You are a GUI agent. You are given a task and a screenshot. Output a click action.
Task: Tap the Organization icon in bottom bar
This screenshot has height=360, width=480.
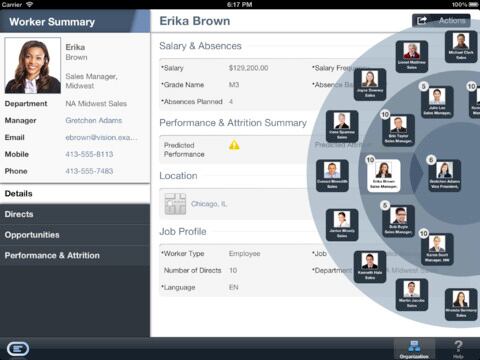[414, 349]
